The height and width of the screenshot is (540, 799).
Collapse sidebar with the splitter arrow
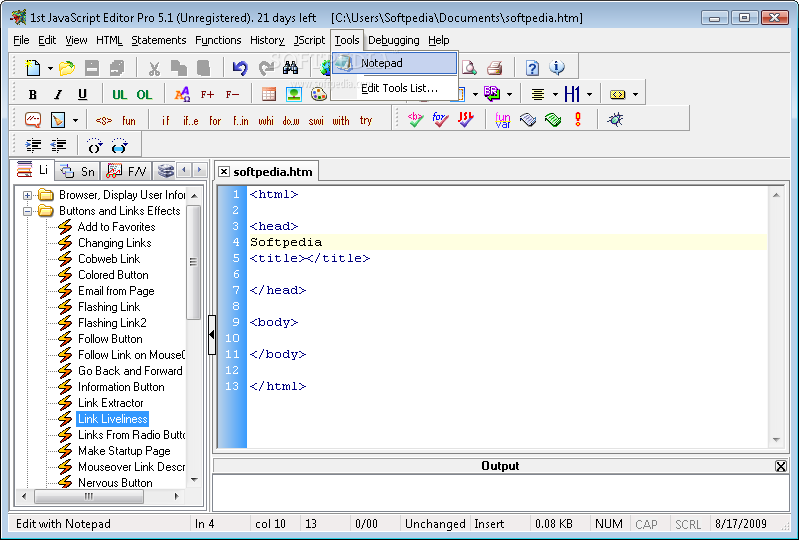211,335
